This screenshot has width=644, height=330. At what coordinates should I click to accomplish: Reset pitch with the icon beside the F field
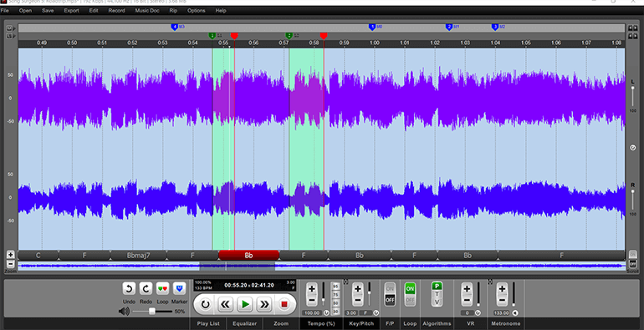tap(376, 312)
